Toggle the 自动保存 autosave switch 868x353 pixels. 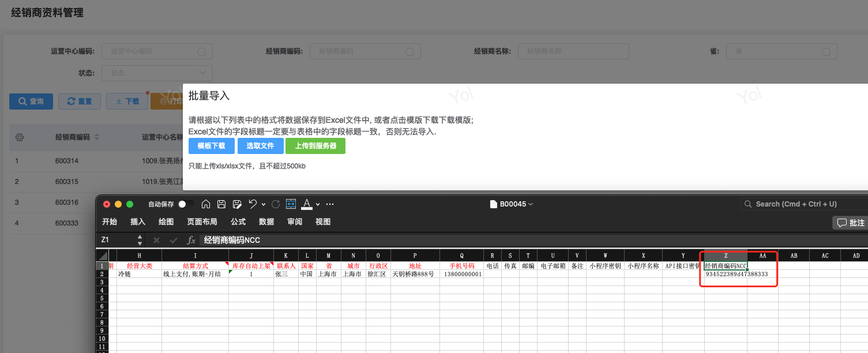(x=186, y=204)
